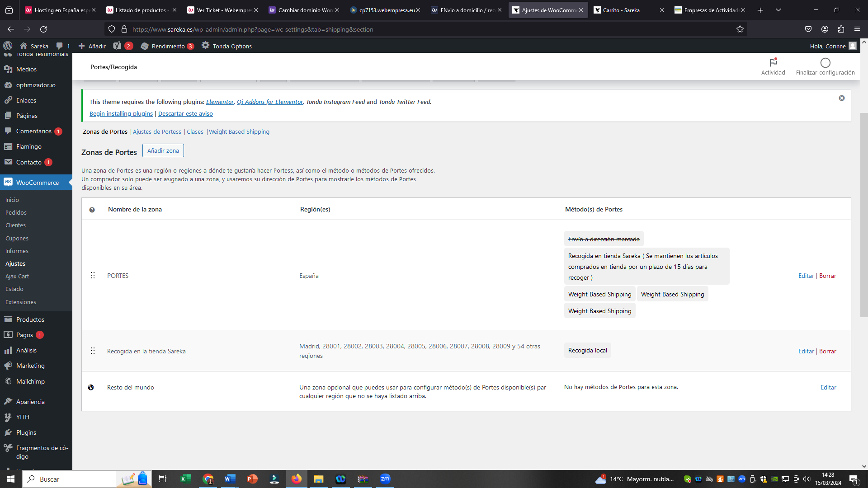
Task: Switch to Ajustes de Portess section
Action: pyautogui.click(x=157, y=131)
